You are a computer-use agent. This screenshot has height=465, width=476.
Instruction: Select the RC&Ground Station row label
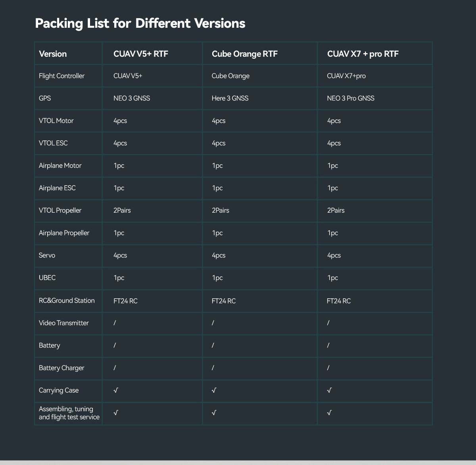[x=67, y=300]
